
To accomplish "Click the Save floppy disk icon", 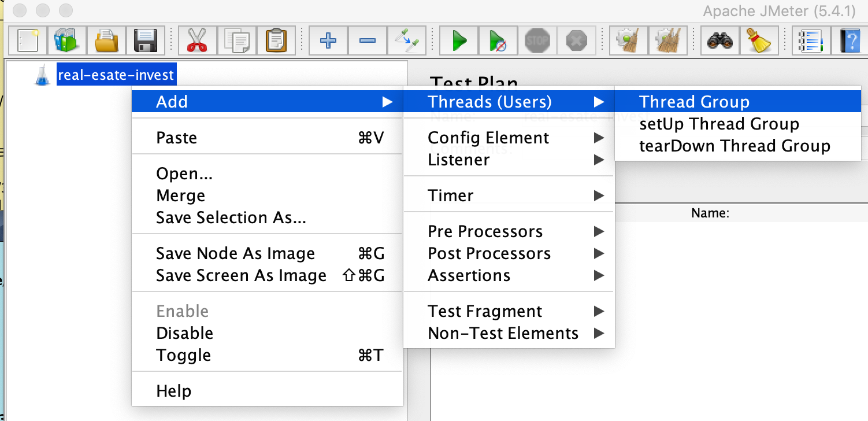I will click(x=146, y=41).
